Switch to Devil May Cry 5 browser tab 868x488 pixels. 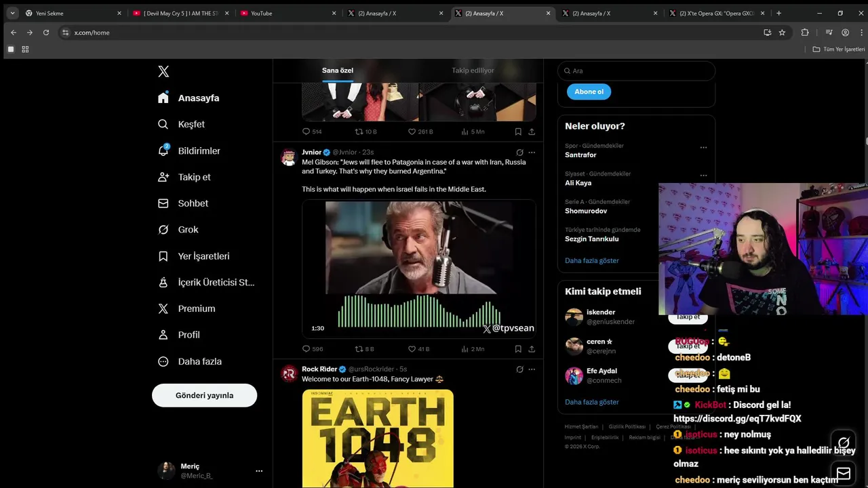pos(180,13)
